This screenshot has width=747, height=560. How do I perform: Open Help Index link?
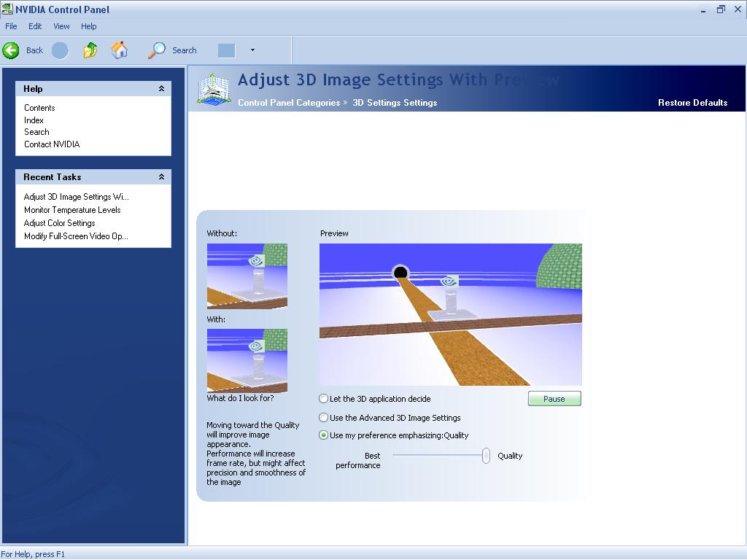coord(34,120)
